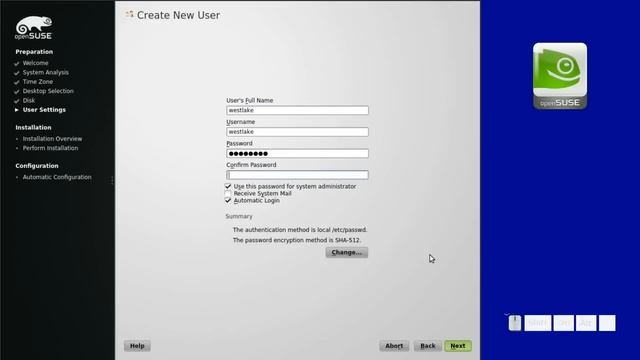Click the Installation section heading

pos(33,128)
